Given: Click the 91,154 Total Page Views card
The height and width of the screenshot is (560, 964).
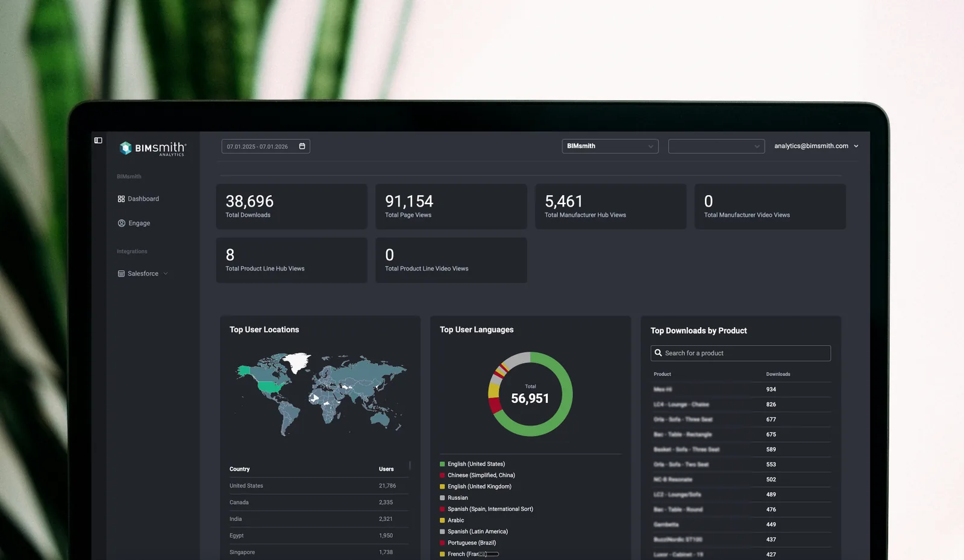Looking at the screenshot, I should click(x=451, y=207).
